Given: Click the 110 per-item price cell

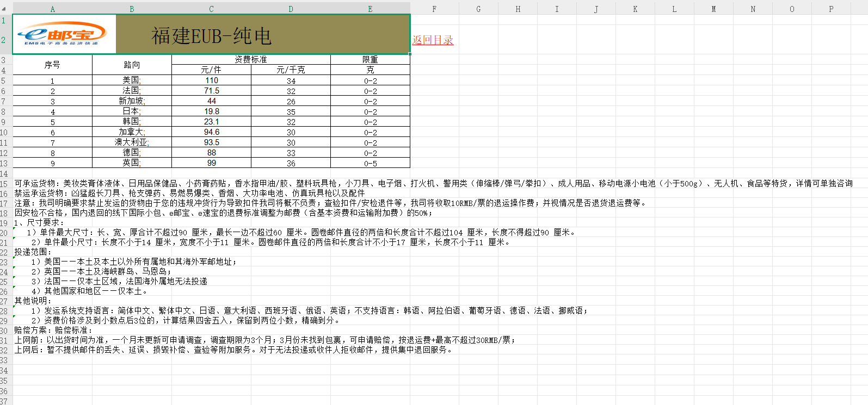Looking at the screenshot, I should [x=211, y=80].
